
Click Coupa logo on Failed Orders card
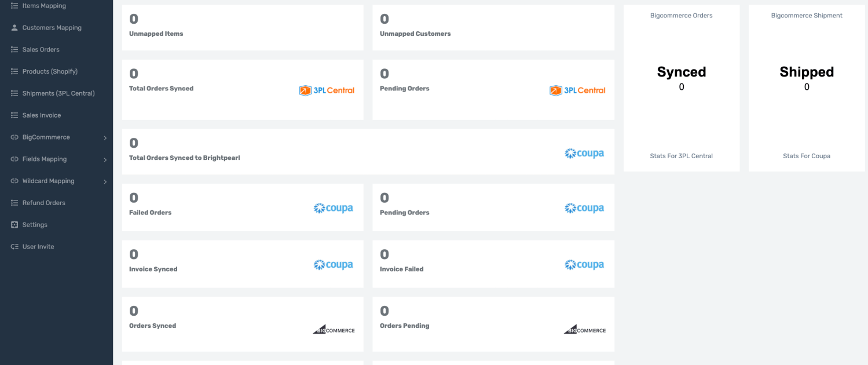[x=333, y=208]
